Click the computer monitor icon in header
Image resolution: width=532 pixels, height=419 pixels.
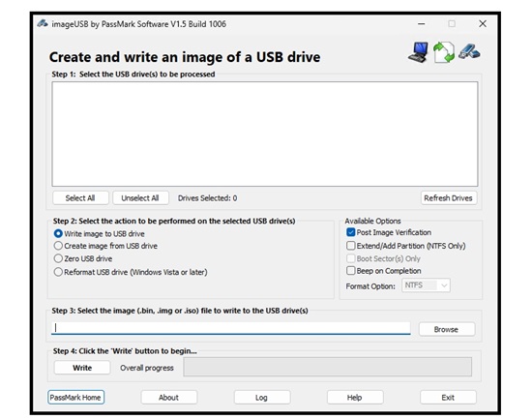[x=418, y=52]
